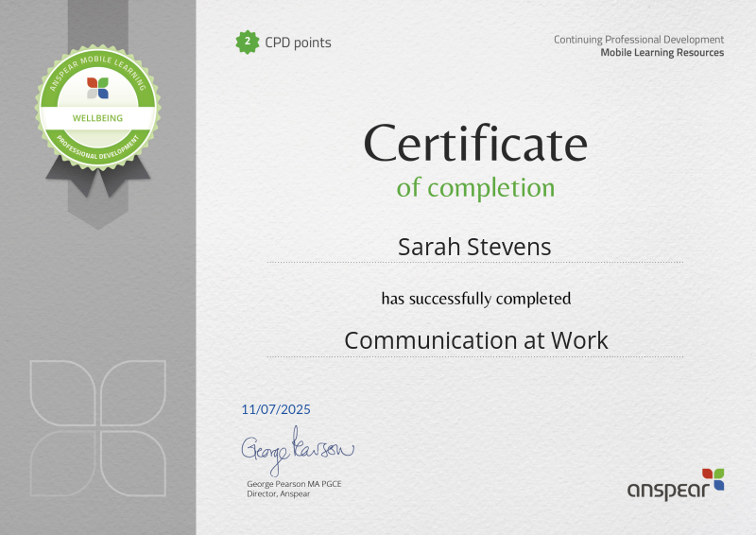Viewport: 756px width, 535px height.
Task: Click the 'CPD points' text
Action: point(298,43)
